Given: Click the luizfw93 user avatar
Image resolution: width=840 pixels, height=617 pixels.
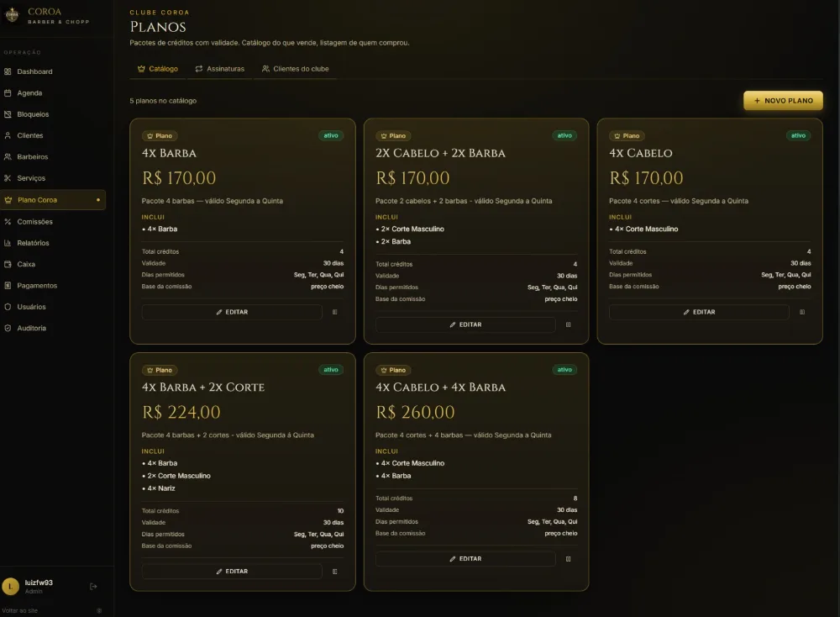Looking at the screenshot, I should (11, 587).
